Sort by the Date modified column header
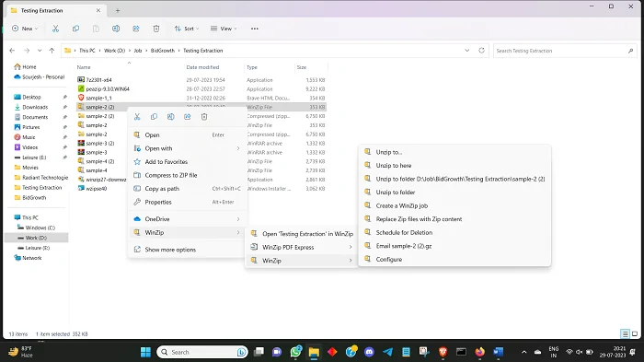Image resolution: width=644 pixels, height=362 pixels. click(202, 67)
